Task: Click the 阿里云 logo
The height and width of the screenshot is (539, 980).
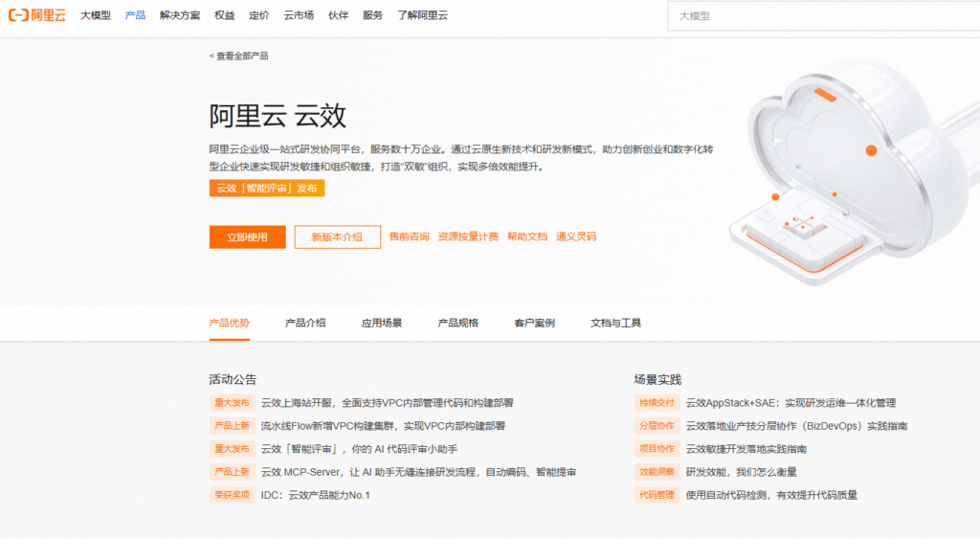Action: click(x=37, y=15)
